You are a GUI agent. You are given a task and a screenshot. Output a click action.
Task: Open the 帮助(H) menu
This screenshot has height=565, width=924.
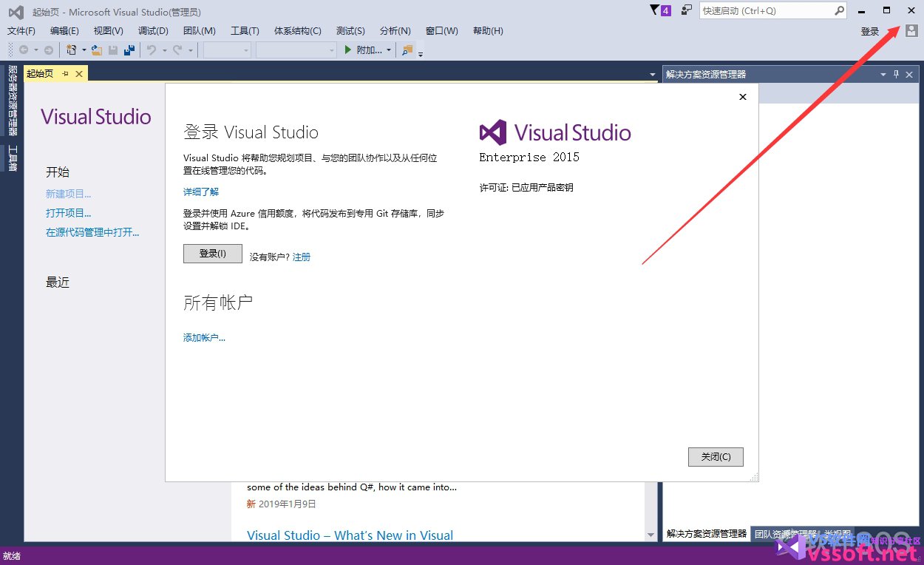coord(488,31)
